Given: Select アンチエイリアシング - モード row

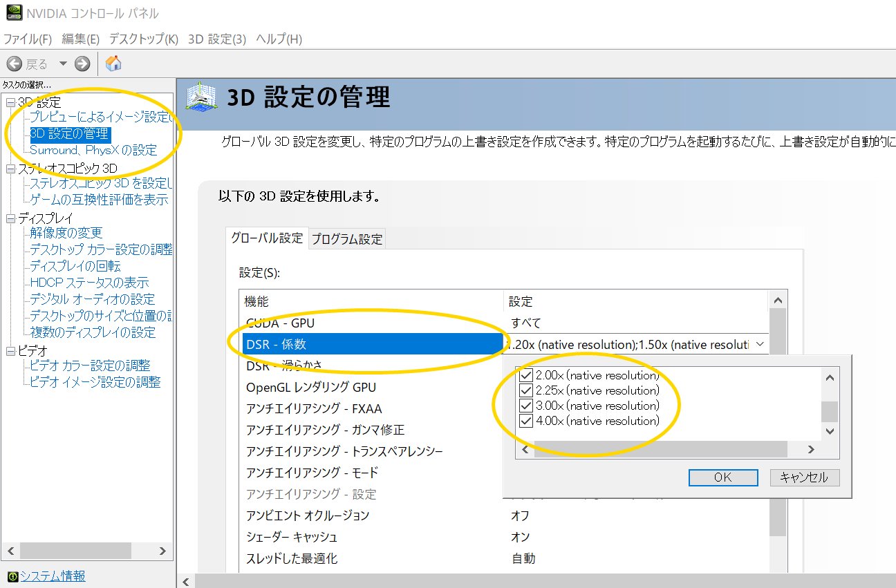Looking at the screenshot, I should (x=373, y=473).
